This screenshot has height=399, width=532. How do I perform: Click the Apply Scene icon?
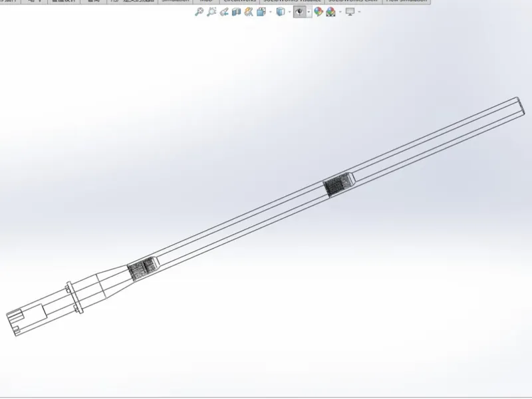pos(331,12)
